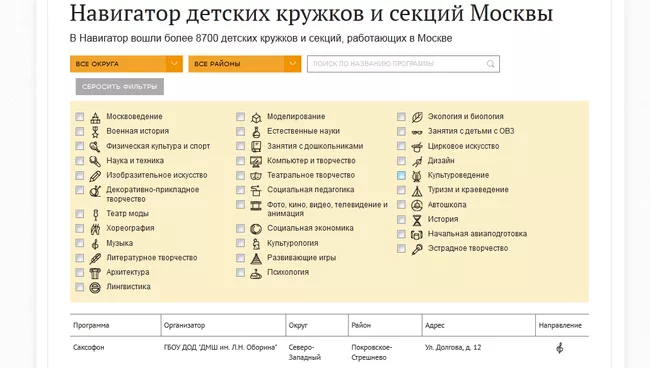Viewport: 650px width, 368px height.
Task: Toggle the Культуроведение checkbox
Action: (401, 175)
